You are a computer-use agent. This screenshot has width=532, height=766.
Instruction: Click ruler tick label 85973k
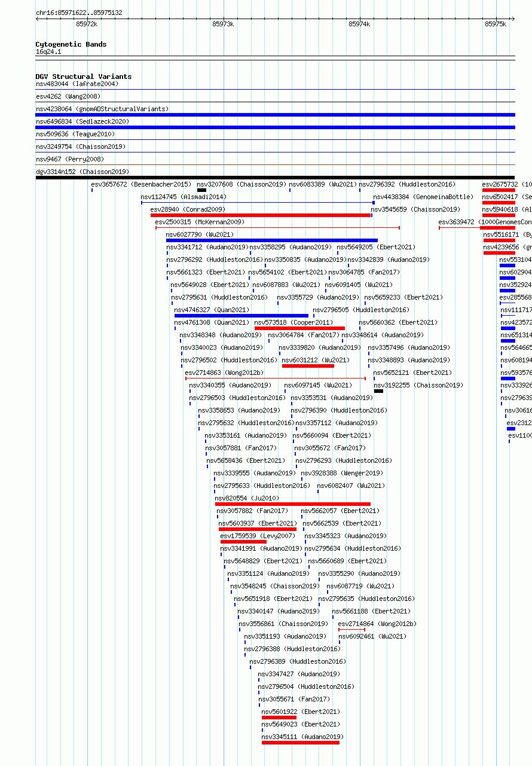pyautogui.click(x=223, y=24)
